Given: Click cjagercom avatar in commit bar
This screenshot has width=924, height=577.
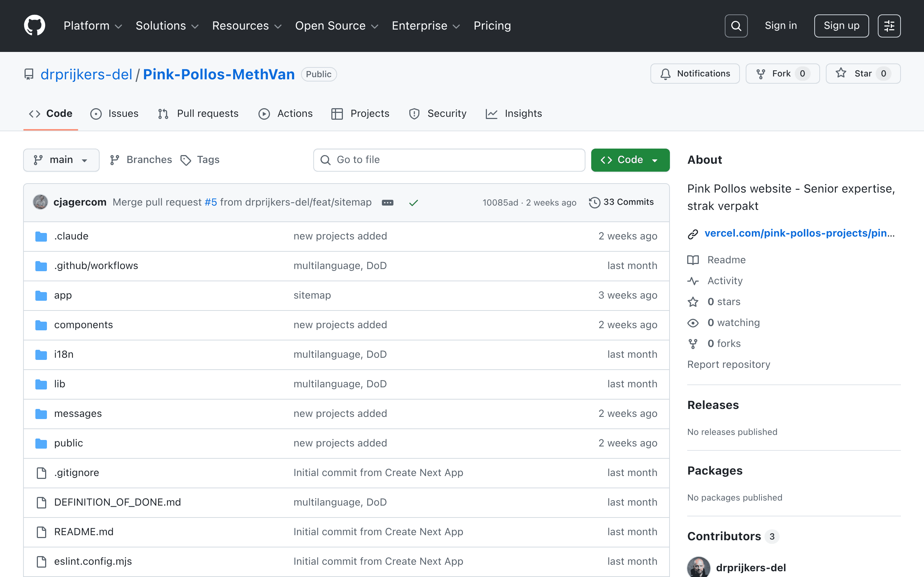Looking at the screenshot, I should point(40,202).
